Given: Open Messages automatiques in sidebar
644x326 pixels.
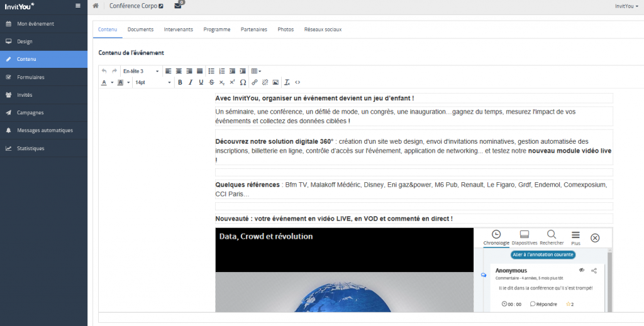Looking at the screenshot, I should (43, 131).
